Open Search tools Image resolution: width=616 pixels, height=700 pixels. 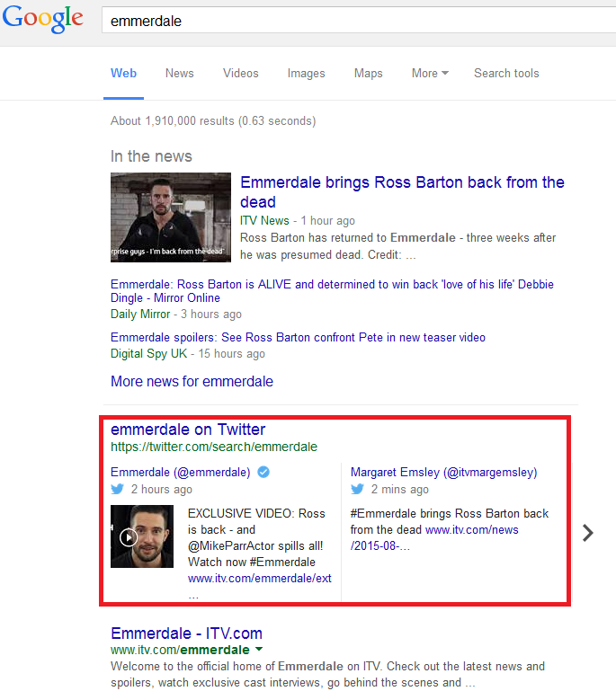pos(506,73)
